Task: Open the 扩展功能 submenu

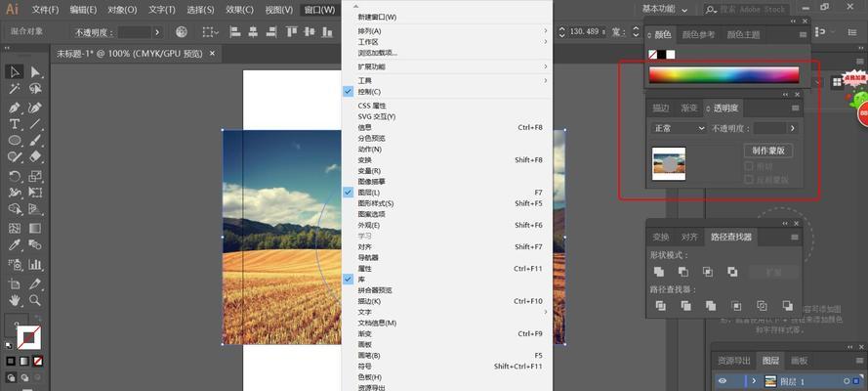Action: (x=447, y=66)
